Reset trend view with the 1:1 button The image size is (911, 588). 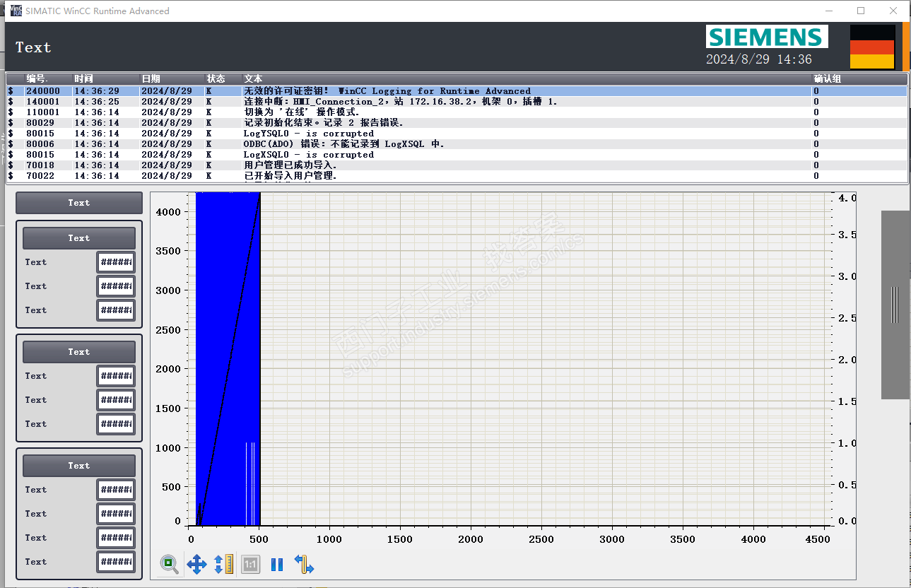[x=251, y=564]
